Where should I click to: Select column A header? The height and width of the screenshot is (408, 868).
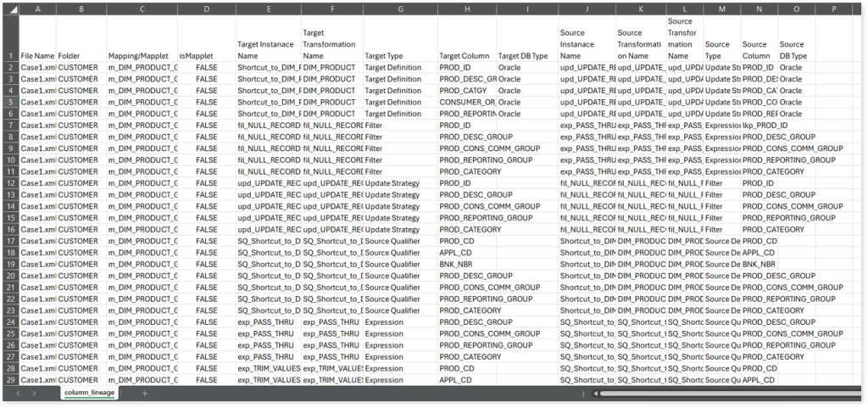pos(37,9)
